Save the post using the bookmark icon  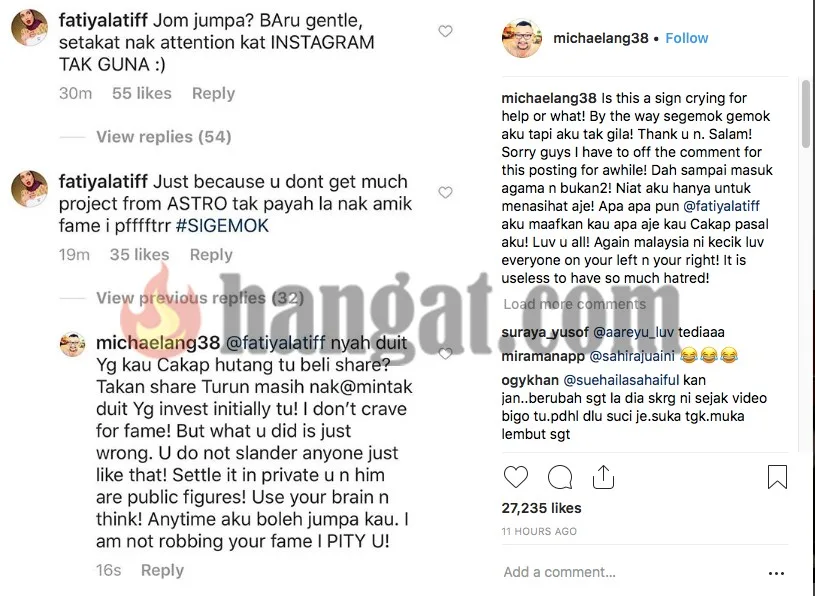tap(777, 477)
